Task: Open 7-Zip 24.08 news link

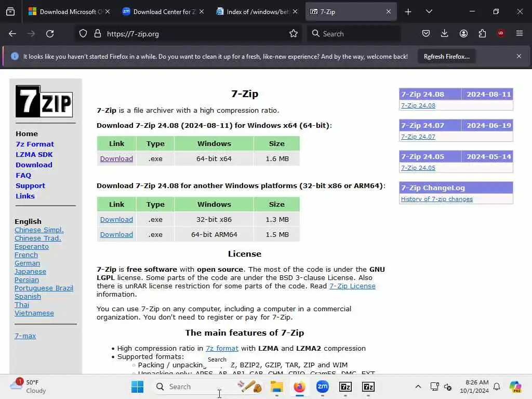Action: [x=418, y=105]
